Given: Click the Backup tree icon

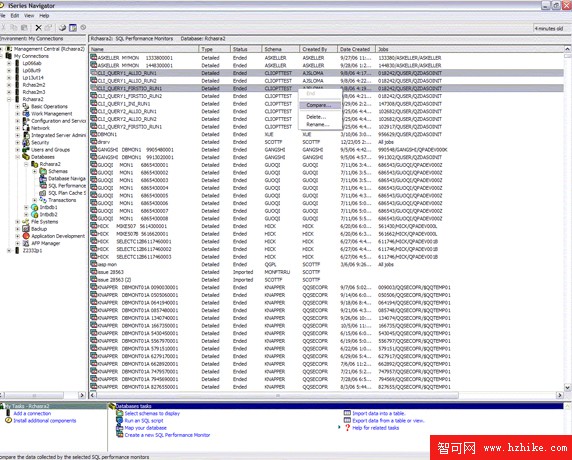Looking at the screenshot, I should tap(26, 229).
